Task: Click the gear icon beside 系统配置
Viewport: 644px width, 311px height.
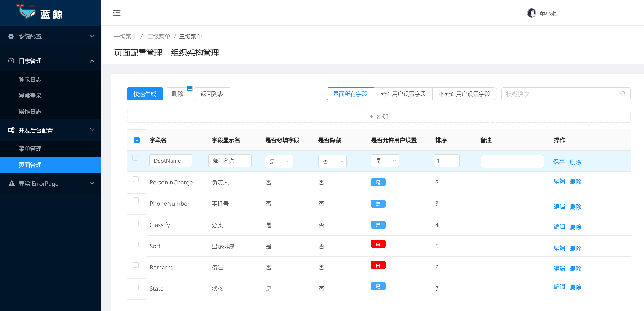Action: 11,36
